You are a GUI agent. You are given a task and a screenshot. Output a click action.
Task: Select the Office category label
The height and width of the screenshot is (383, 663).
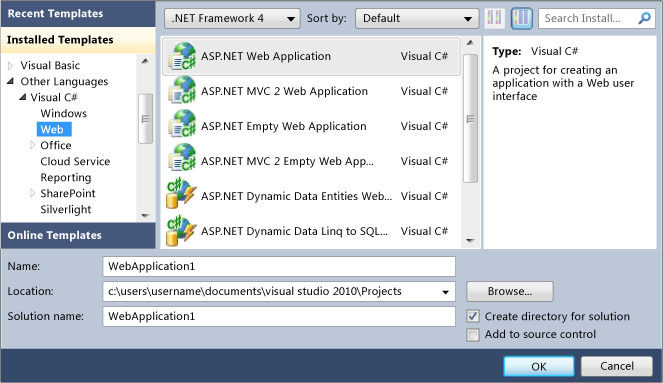click(56, 145)
